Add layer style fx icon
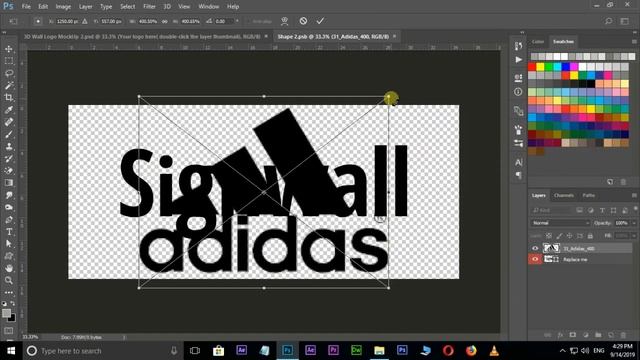Viewport: 640px width, 360px height. point(560,335)
